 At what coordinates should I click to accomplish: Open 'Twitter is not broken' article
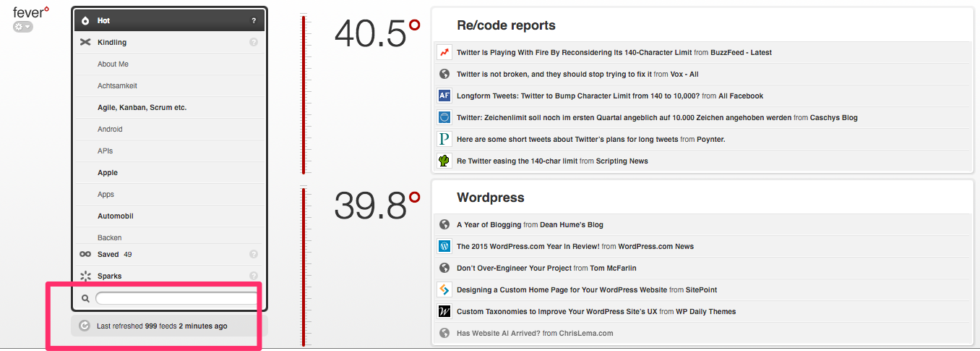555,75
